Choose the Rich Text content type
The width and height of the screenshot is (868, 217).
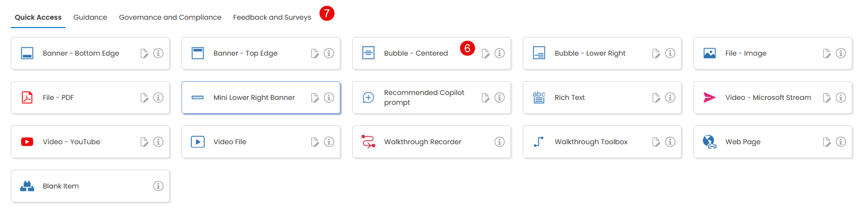pyautogui.click(x=570, y=97)
